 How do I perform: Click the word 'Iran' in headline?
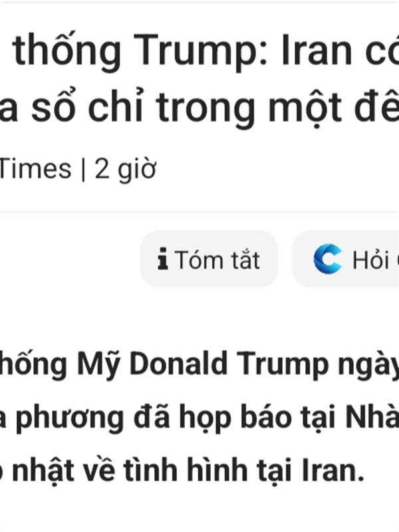tap(317, 51)
